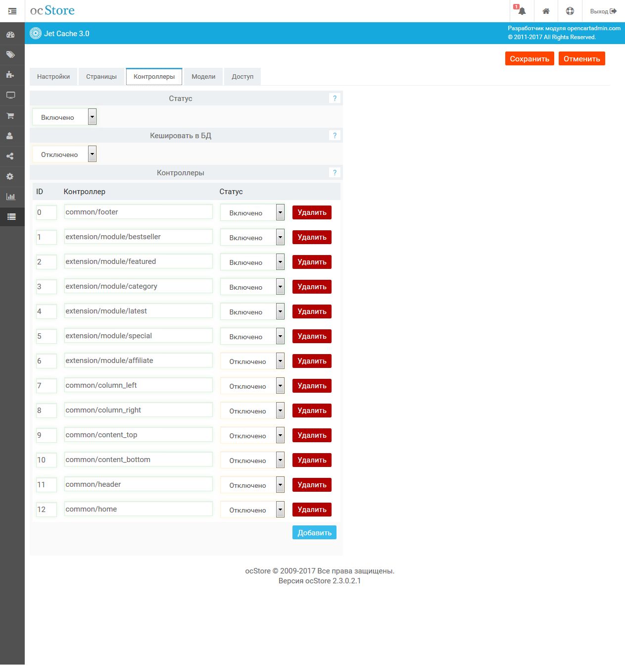Image resolution: width=625 pixels, height=672 pixels.
Task: Toggle the sidebar menu hamburger icon
Action: click(x=12, y=11)
